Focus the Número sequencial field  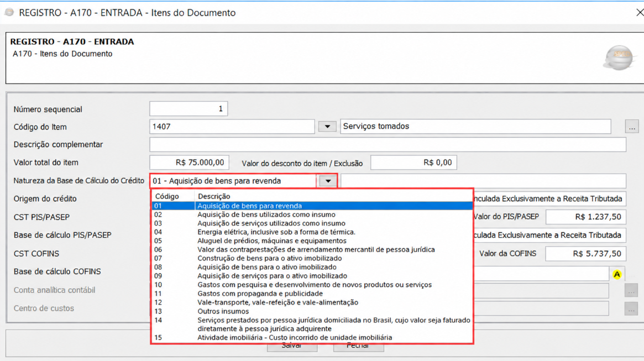point(189,109)
